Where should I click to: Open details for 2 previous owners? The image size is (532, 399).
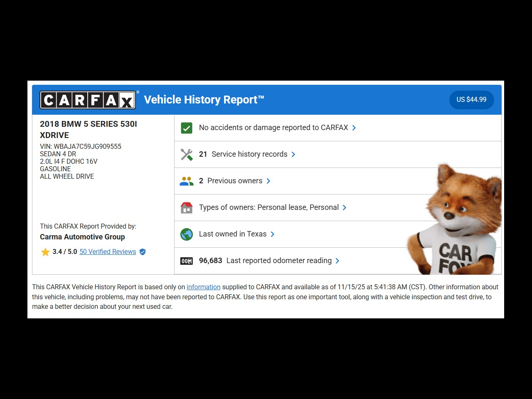click(x=268, y=181)
